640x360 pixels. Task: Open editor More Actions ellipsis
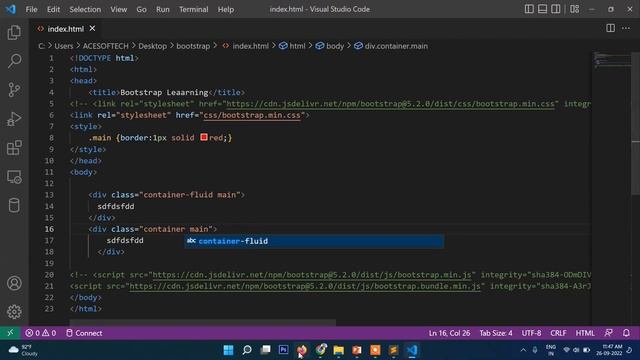(x=626, y=28)
